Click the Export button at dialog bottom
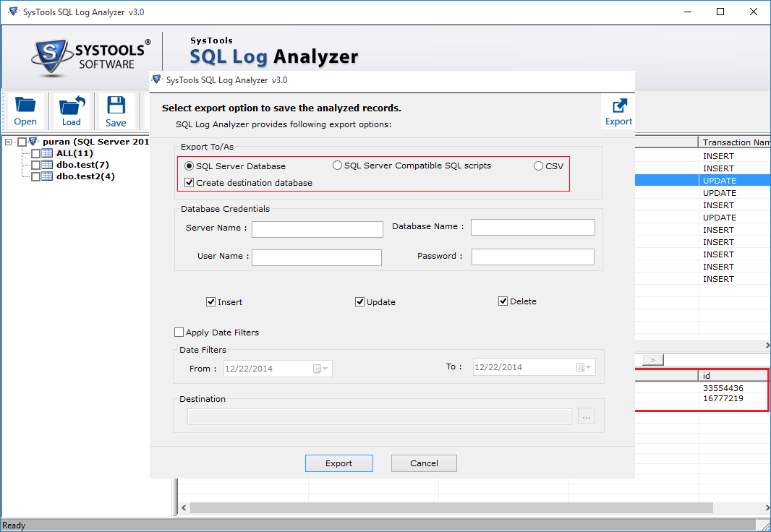Image resolution: width=771 pixels, height=532 pixels. tap(338, 463)
